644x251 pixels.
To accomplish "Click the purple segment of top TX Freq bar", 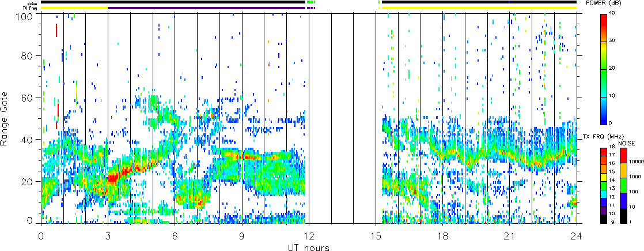I will (x=207, y=8).
